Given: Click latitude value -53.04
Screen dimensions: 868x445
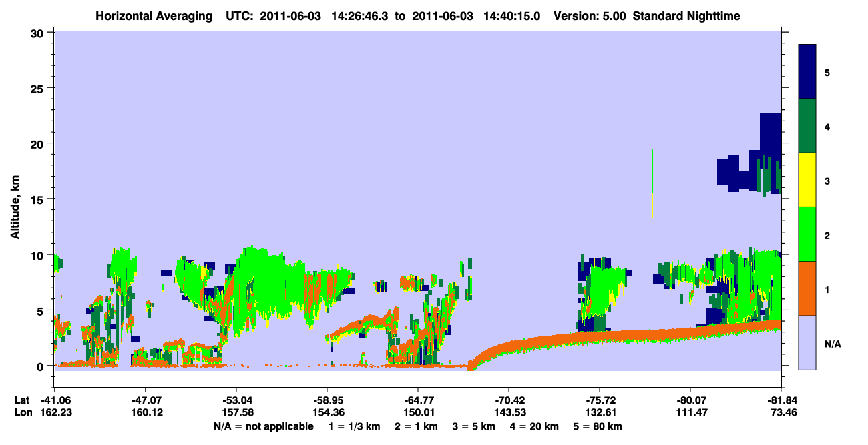Looking at the screenshot, I should click(x=236, y=400).
